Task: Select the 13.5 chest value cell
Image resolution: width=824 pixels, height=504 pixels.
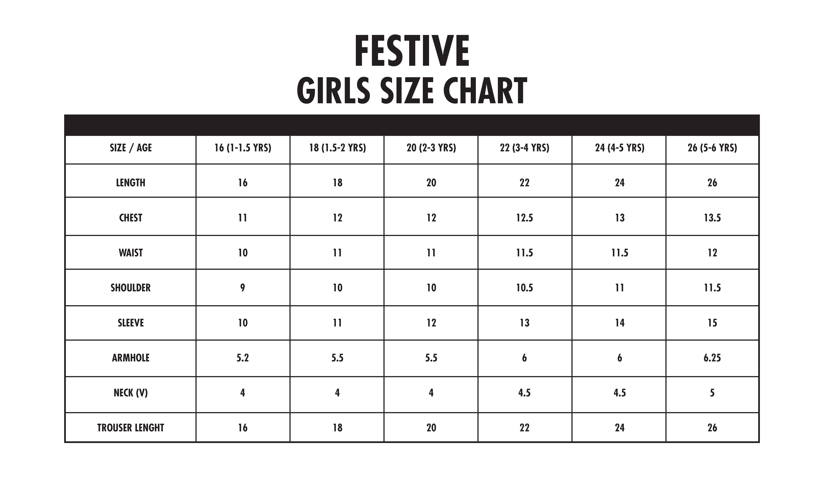Action: [712, 218]
